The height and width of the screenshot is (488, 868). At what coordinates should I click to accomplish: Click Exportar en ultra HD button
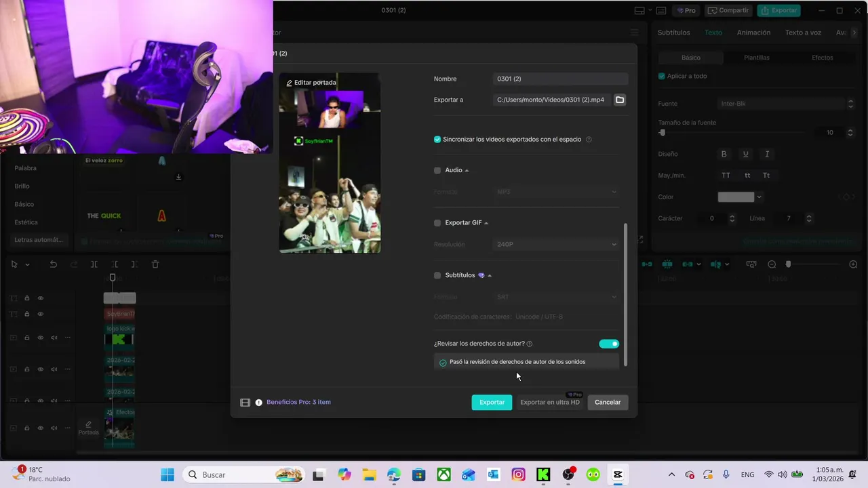click(x=550, y=402)
